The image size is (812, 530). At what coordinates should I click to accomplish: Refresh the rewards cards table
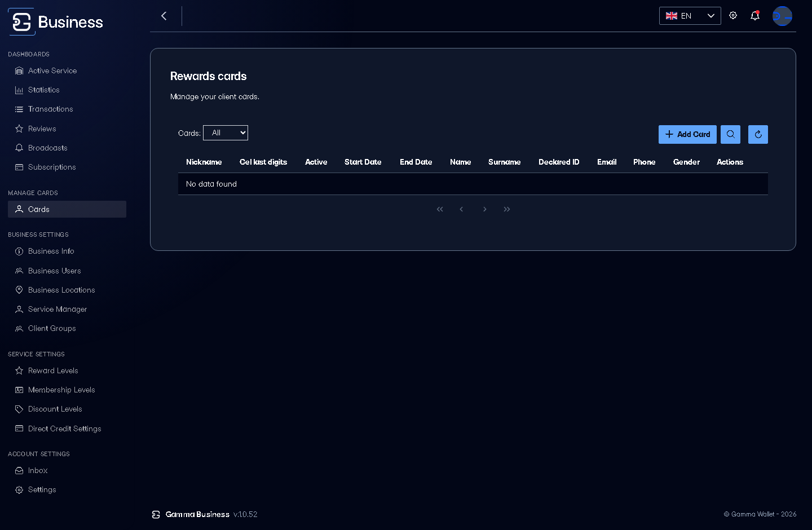click(x=758, y=134)
